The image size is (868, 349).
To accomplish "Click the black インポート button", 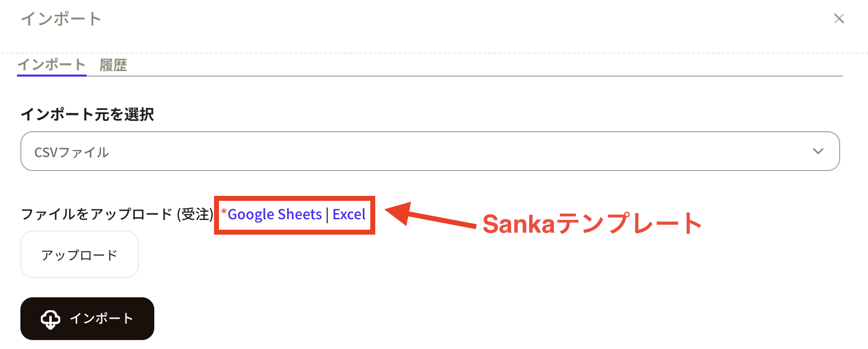I will (x=87, y=319).
